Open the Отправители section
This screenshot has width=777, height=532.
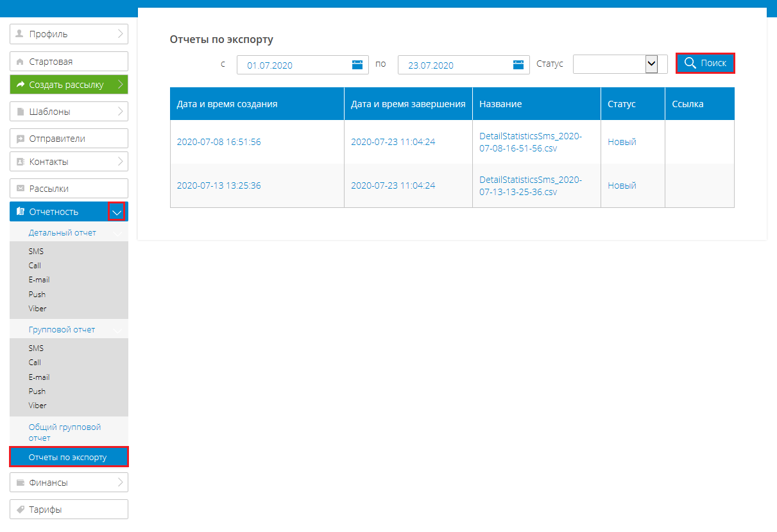pos(69,139)
